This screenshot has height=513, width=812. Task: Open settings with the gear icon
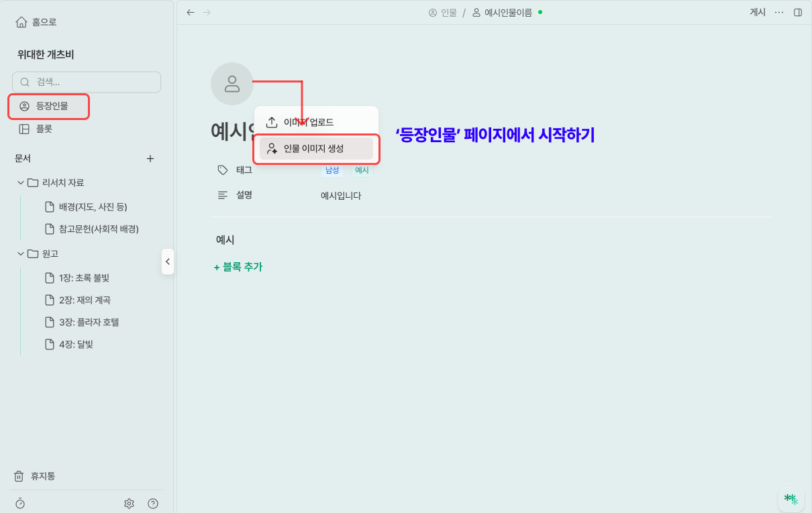tap(130, 503)
